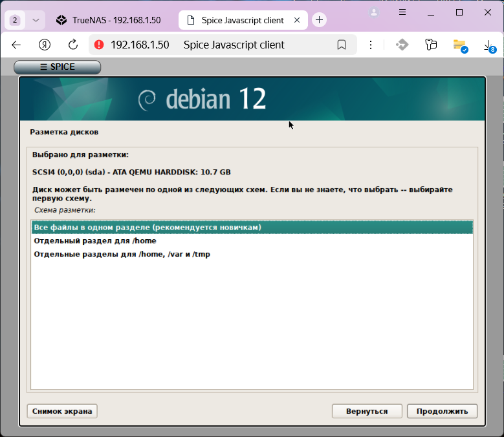Select 'Все файлы в одном разделе' scheme
This screenshot has width=504, height=437.
(252, 228)
